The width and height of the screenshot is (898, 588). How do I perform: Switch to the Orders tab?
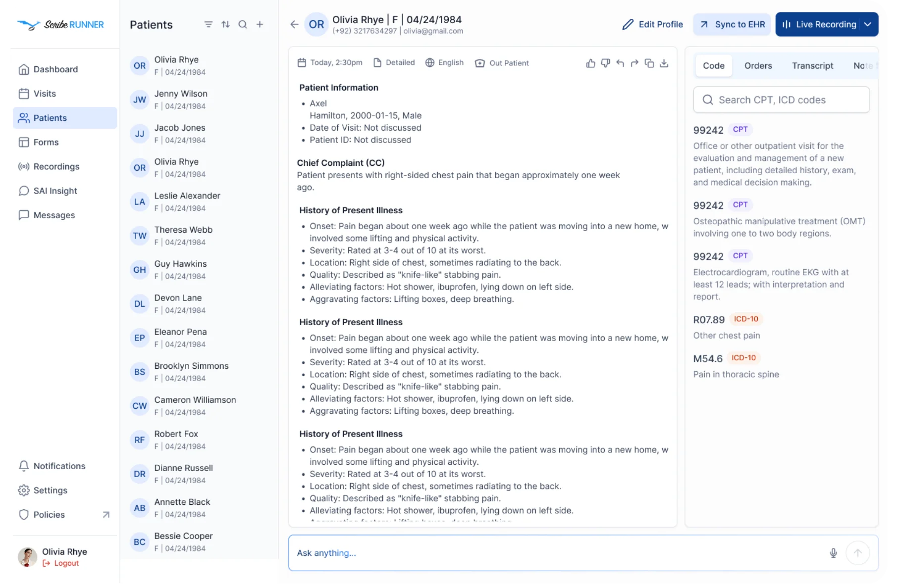tap(758, 66)
